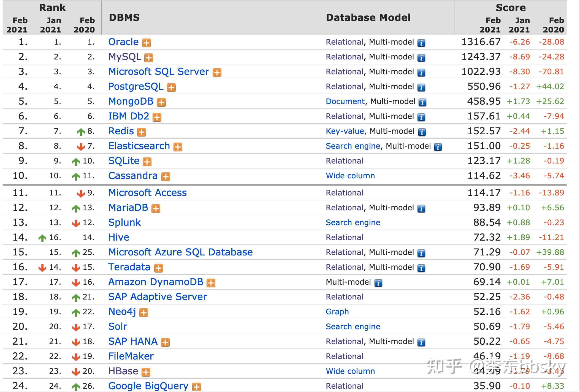Select the Oracle score 1316.67
The width and height of the screenshot is (580, 392).
pos(481,42)
